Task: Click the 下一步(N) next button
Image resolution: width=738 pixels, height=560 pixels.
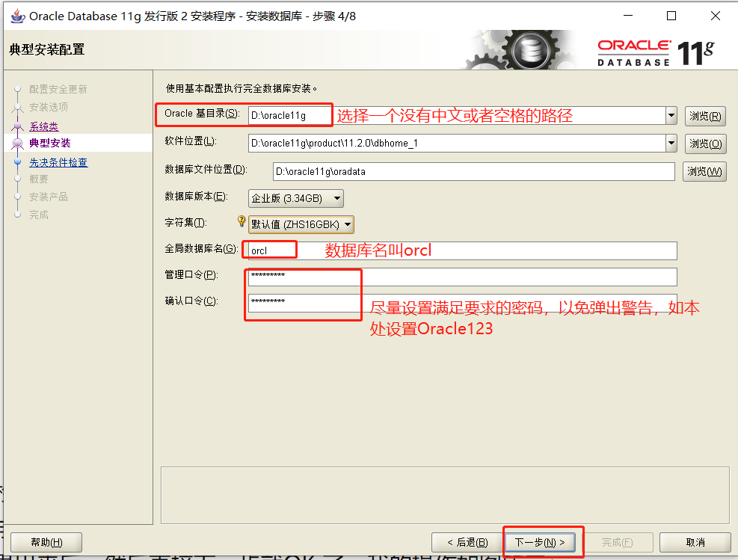Action: [540, 543]
